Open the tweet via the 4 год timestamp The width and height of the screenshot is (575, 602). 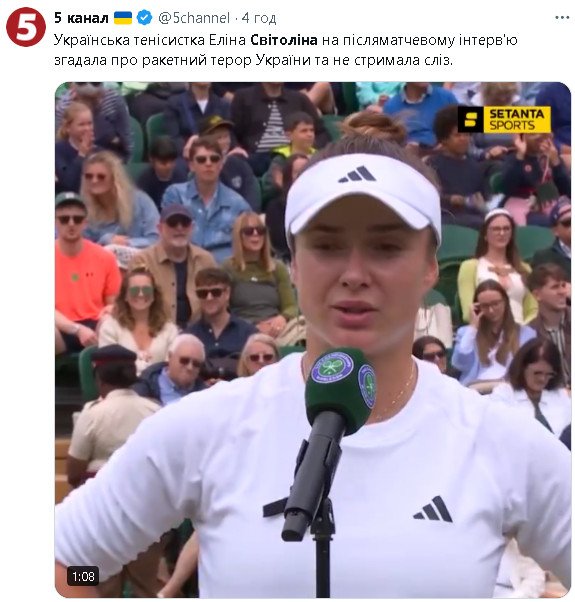pos(259,18)
